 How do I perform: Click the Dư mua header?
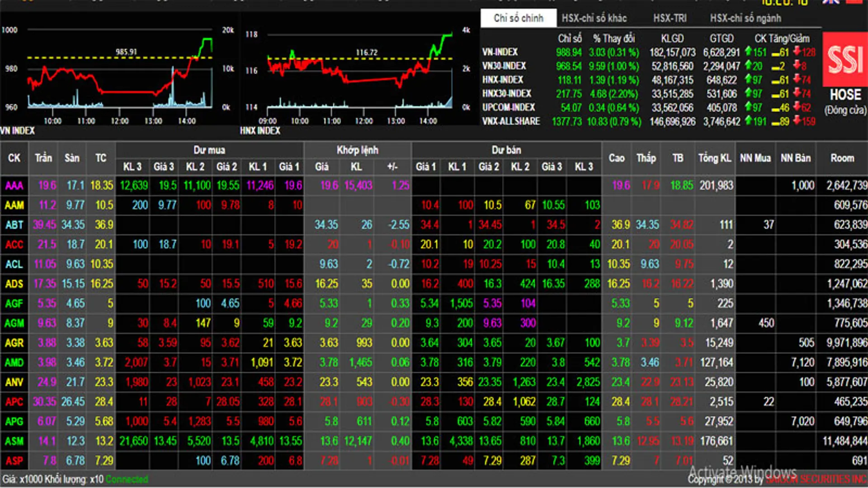(209, 150)
